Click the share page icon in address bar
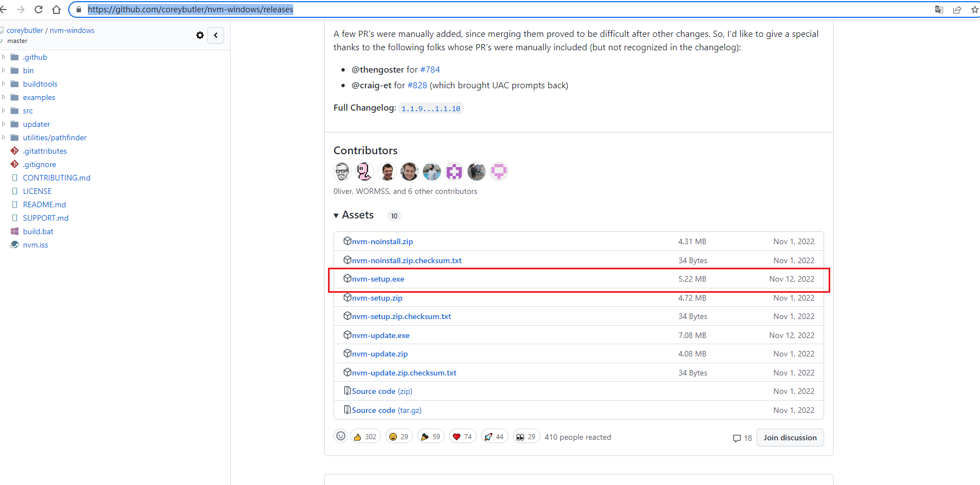Screen dimensions: 980x485 pyautogui.click(x=957, y=9)
